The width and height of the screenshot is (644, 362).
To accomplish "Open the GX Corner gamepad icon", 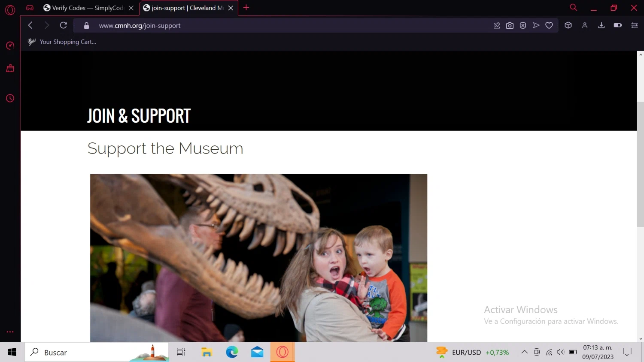I will 30,8.
